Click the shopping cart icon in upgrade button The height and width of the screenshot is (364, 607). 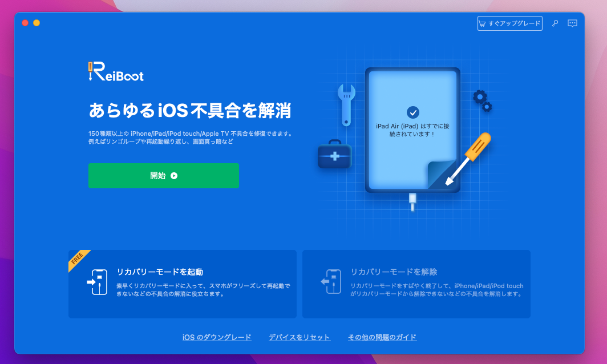tap(482, 23)
